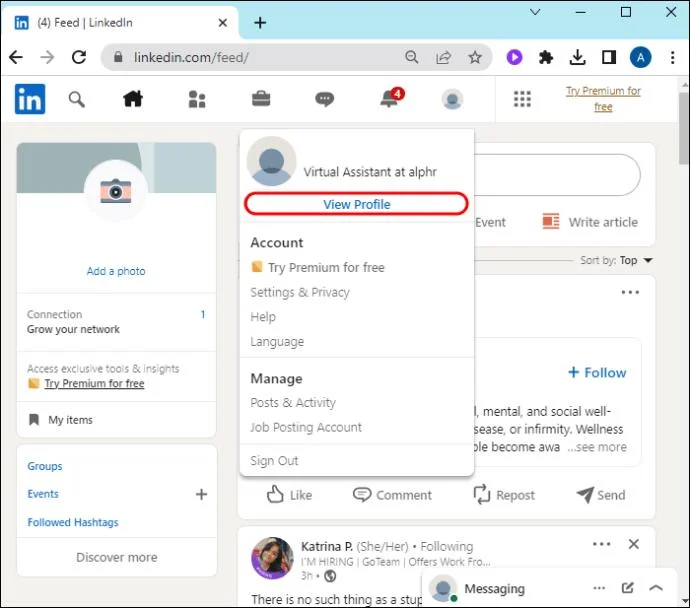This screenshot has height=608, width=690.
Task: Open the Work apps grid icon
Action: click(522, 99)
